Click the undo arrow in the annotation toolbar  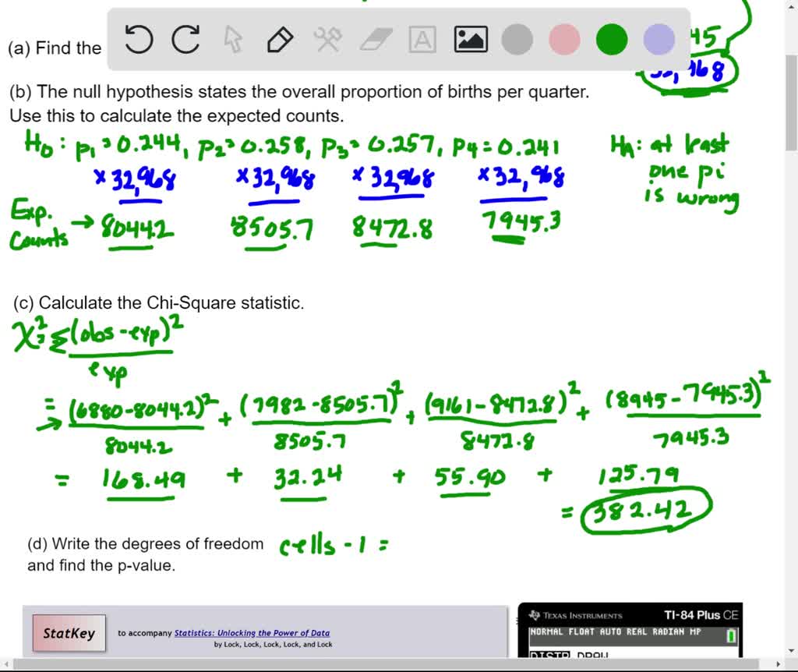(x=139, y=40)
